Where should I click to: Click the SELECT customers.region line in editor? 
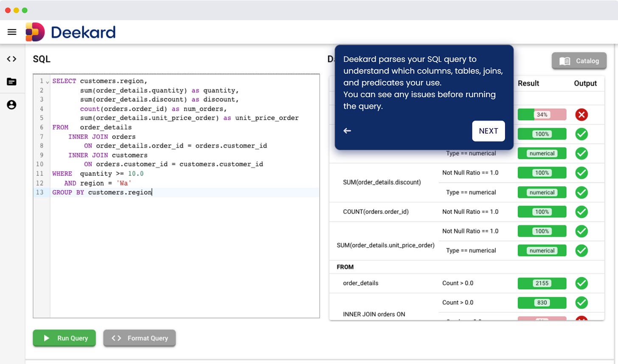[100, 81]
